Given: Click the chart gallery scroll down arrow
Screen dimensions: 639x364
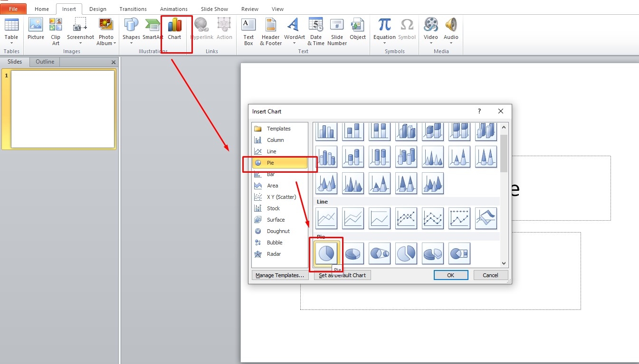Looking at the screenshot, I should 504,263.
